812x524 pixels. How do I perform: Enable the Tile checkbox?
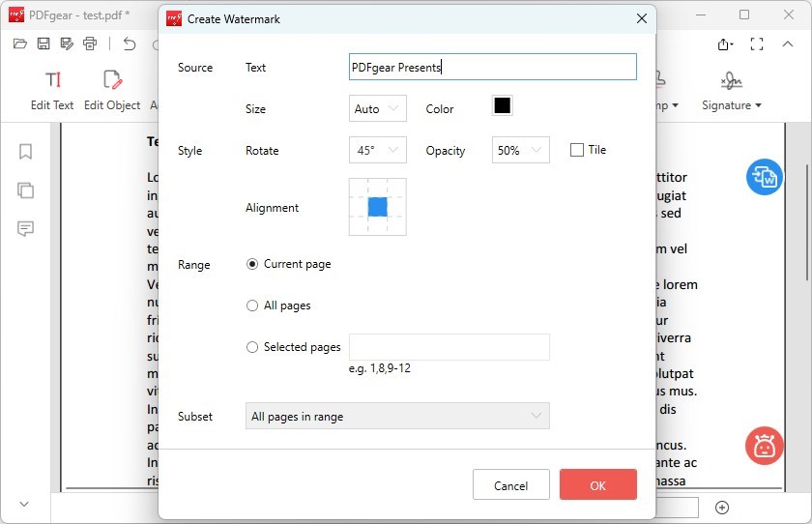(x=577, y=150)
